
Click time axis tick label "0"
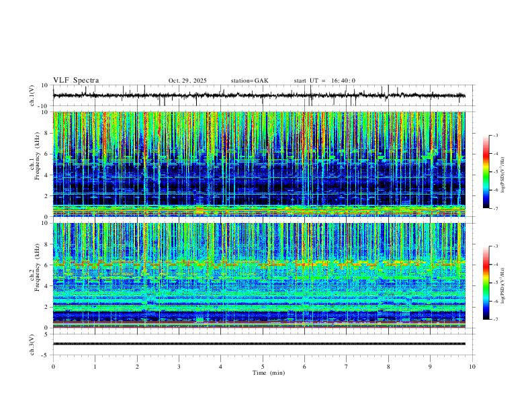tap(53, 367)
